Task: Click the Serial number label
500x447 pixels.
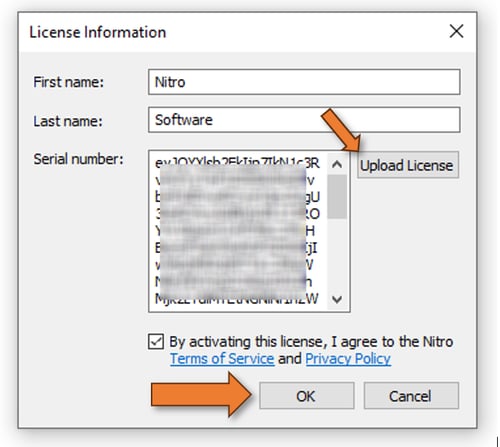Action: point(78,159)
